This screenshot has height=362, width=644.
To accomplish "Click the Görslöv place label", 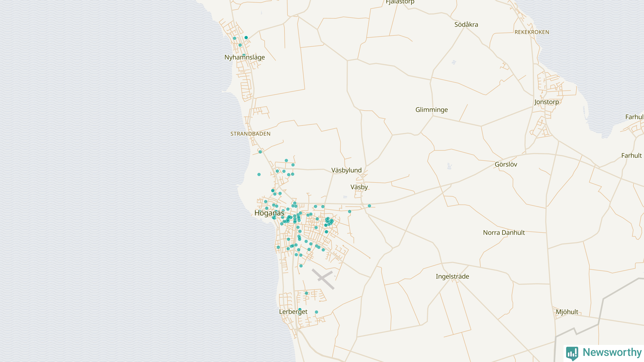I will pyautogui.click(x=506, y=164).
